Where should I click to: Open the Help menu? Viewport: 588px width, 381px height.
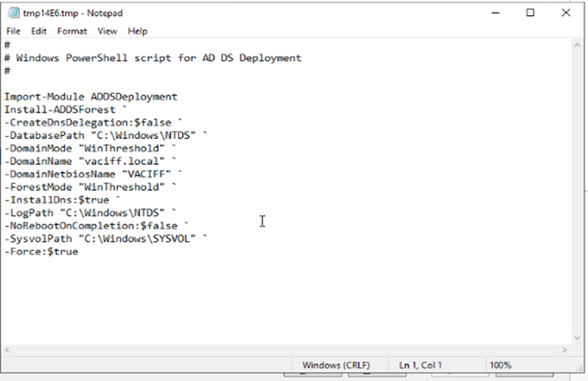pyautogui.click(x=138, y=31)
